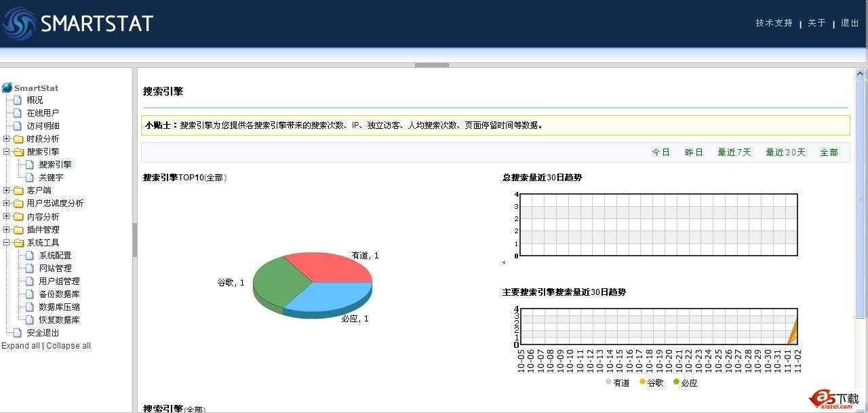Click the open folder icon beside 搜索引擎
Image resolution: width=868 pixels, height=413 pixels.
(18, 152)
